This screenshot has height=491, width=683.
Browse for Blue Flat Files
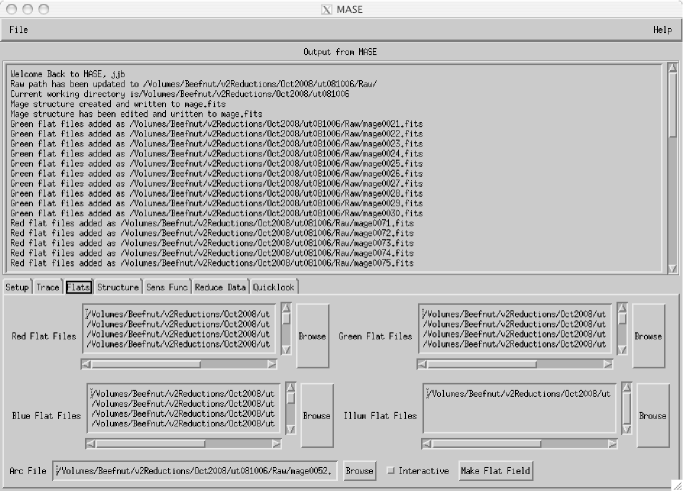317,415
